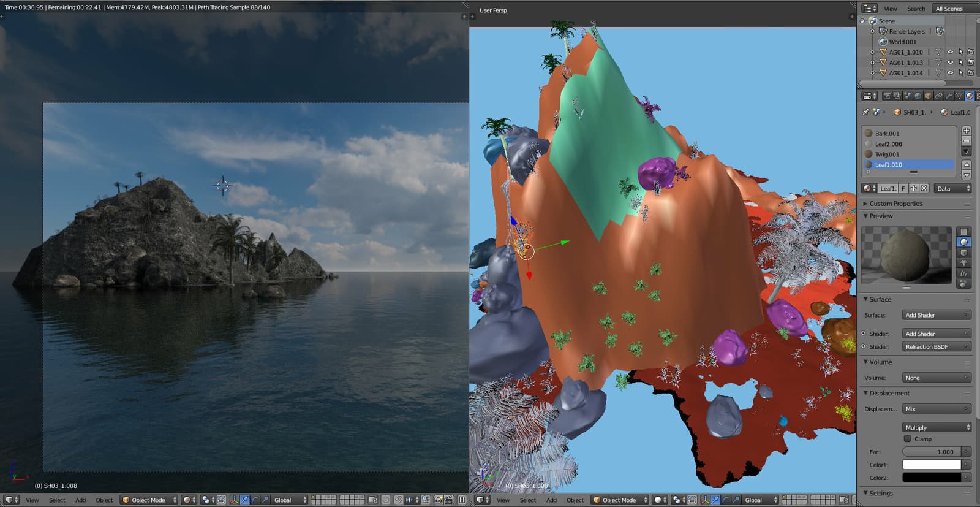Screen dimensions: 980x507
Task: Toggle visibility eye for AG01_1.010
Action: pos(951,52)
